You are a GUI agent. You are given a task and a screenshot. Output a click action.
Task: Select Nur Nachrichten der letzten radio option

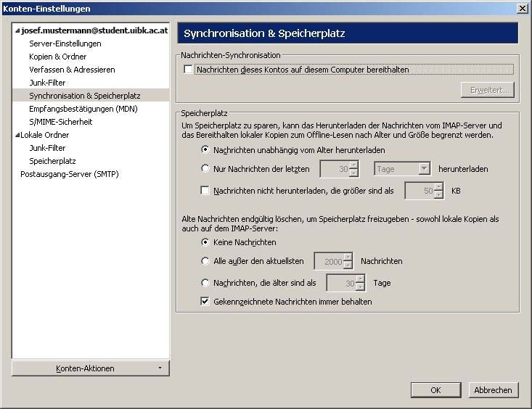(x=206, y=169)
